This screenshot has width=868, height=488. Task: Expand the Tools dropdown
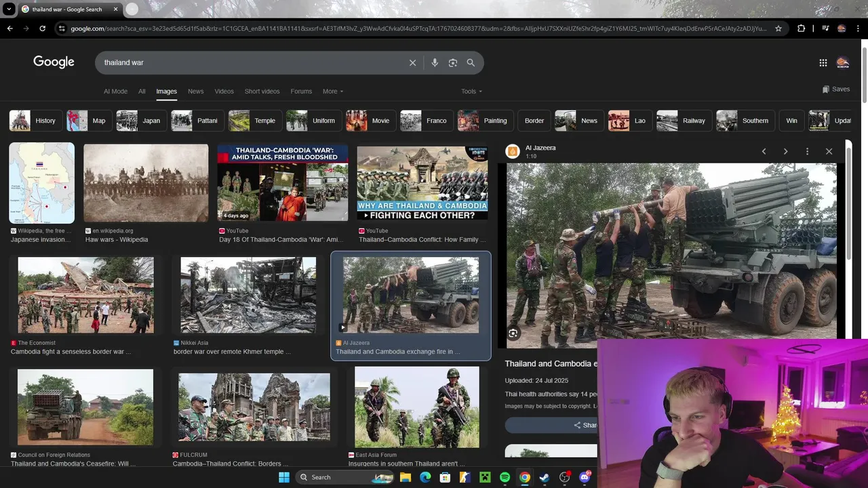click(x=472, y=91)
